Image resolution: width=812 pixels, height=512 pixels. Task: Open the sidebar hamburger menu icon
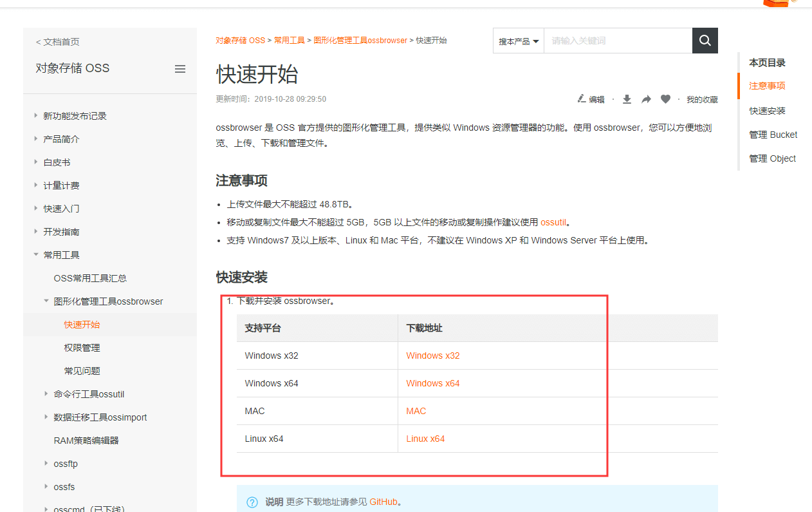click(x=180, y=69)
